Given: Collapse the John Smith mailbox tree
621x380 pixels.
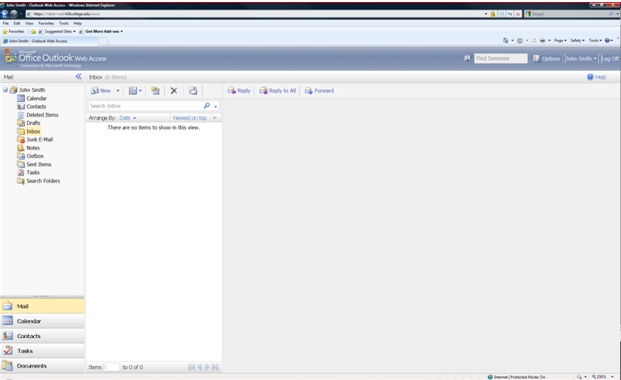Looking at the screenshot, I should coord(5,90).
